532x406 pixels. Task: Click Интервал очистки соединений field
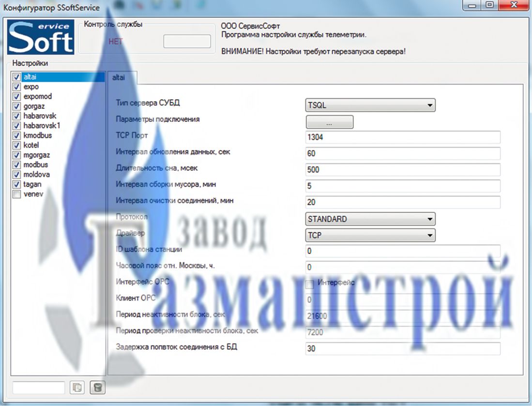403,202
